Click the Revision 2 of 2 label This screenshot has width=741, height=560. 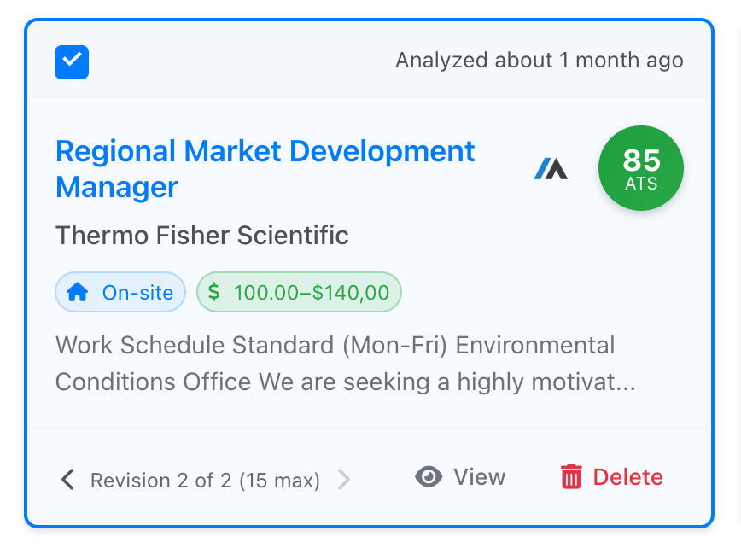click(205, 481)
